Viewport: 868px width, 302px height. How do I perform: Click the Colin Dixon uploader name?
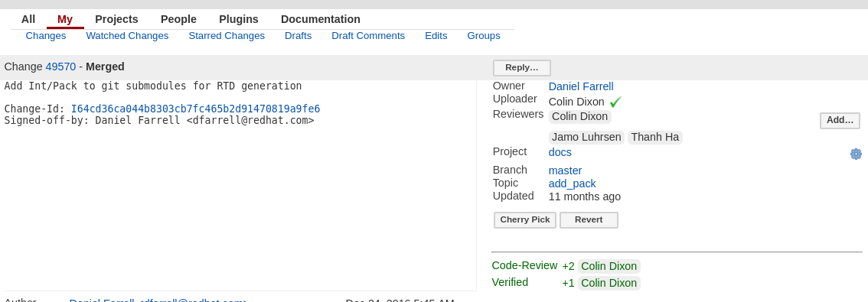coord(576,102)
